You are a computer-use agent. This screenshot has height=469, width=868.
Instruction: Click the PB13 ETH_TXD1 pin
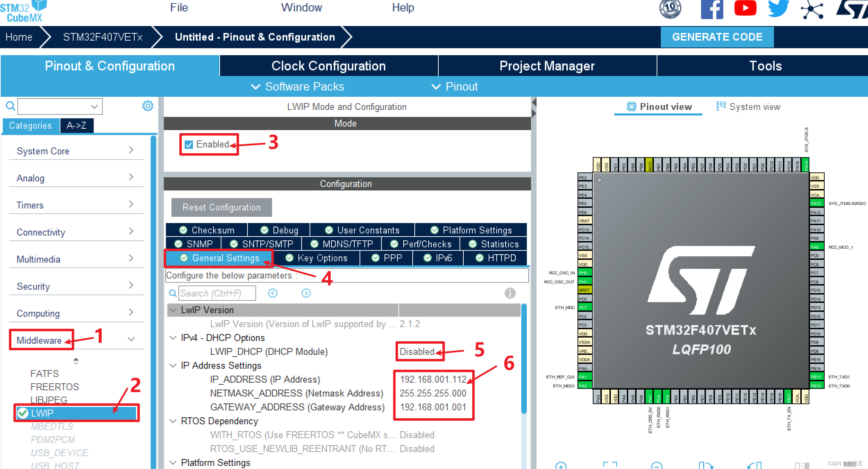pyautogui.click(x=817, y=377)
